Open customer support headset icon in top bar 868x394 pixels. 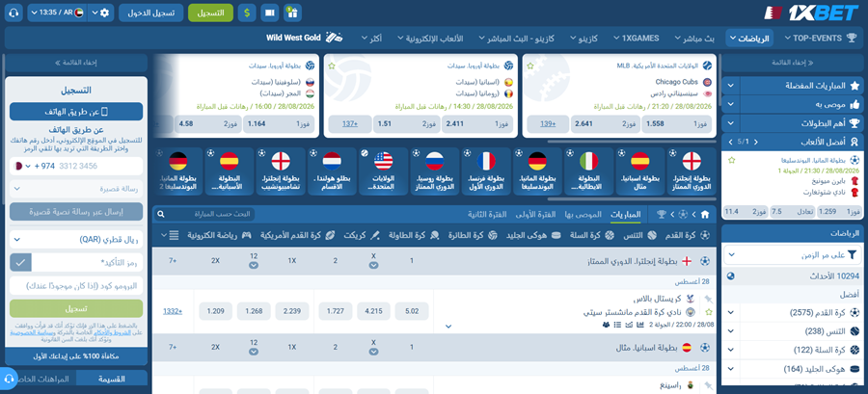14,13
